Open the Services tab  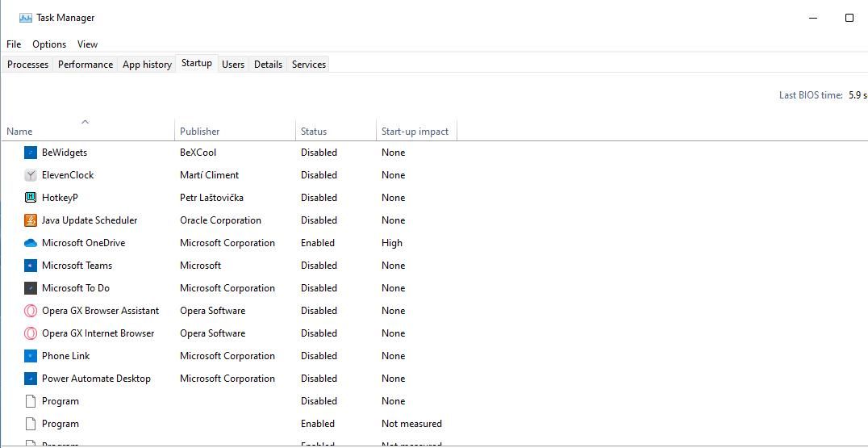(309, 65)
